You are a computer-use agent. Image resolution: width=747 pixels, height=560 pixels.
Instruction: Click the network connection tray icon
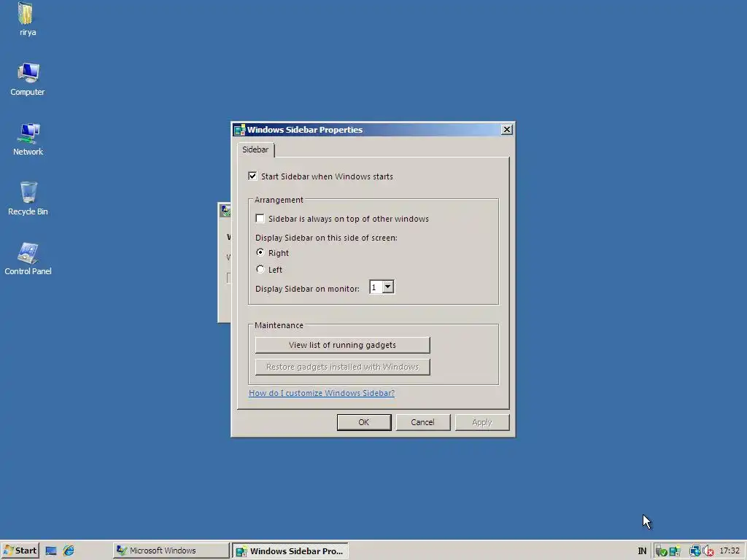(x=694, y=551)
